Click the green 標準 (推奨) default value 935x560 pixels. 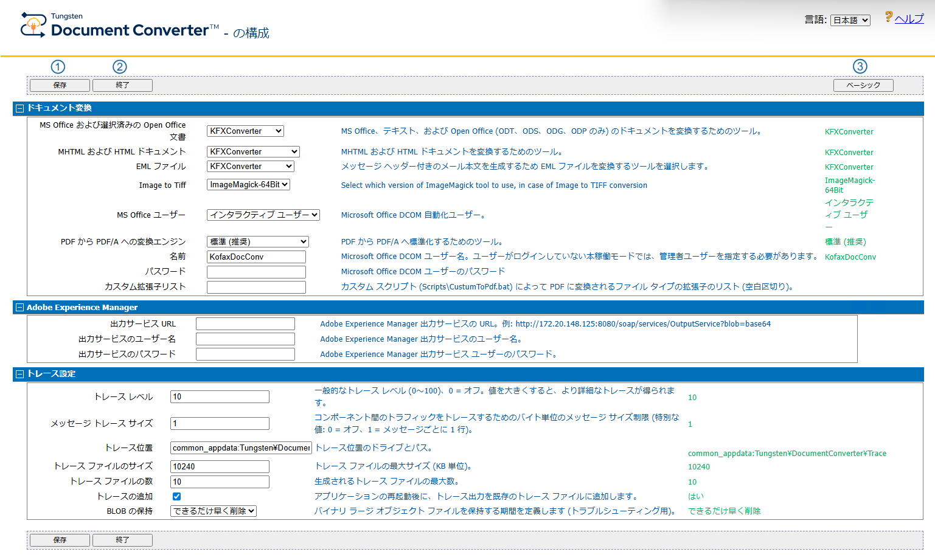tap(846, 242)
